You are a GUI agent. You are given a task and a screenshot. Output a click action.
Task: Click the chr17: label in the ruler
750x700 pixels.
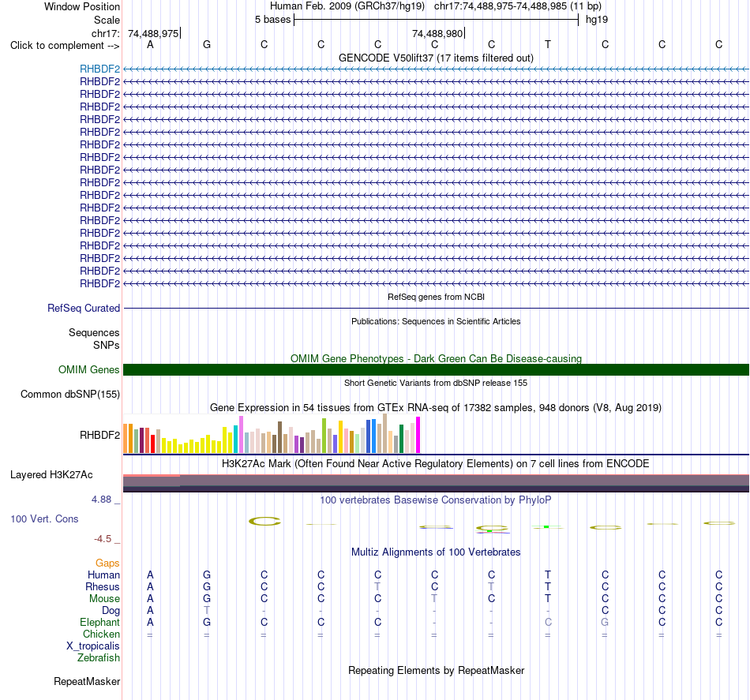(x=106, y=33)
